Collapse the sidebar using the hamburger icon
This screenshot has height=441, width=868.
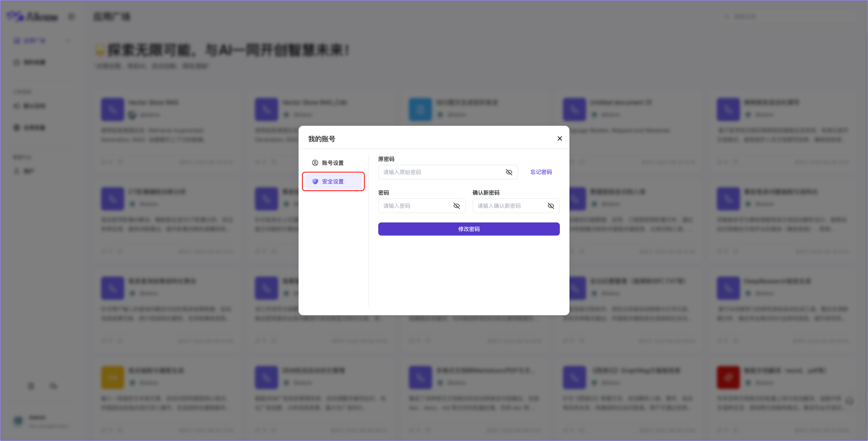(x=71, y=17)
